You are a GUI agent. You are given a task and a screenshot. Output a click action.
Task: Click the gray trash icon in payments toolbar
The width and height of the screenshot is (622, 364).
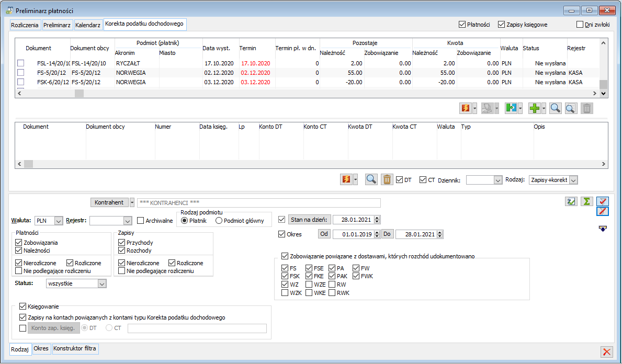[x=587, y=108]
